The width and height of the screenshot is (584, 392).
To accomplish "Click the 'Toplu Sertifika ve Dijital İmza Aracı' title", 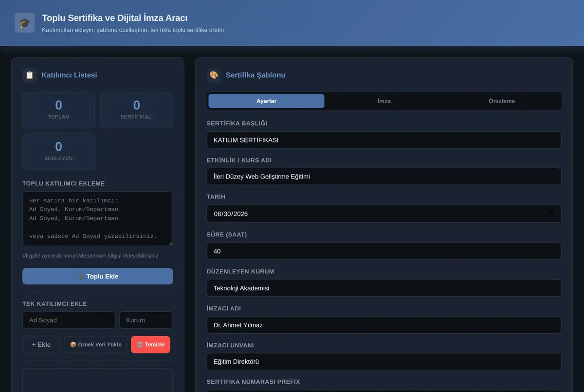I will click(x=115, y=18).
